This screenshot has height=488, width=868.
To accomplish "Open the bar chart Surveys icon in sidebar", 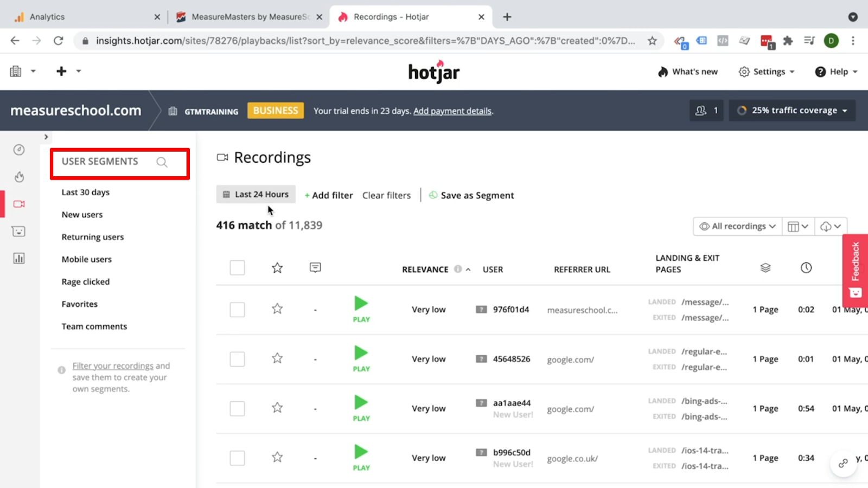I will [x=19, y=258].
